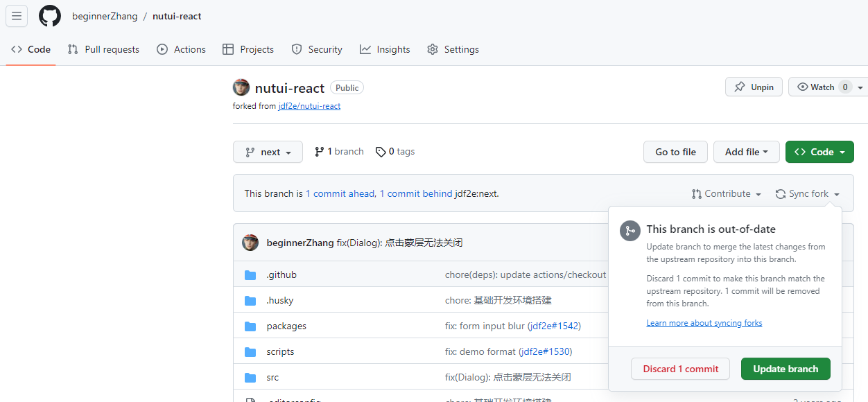Open the Watch options dropdown arrow
868x402 pixels.
coord(860,87)
